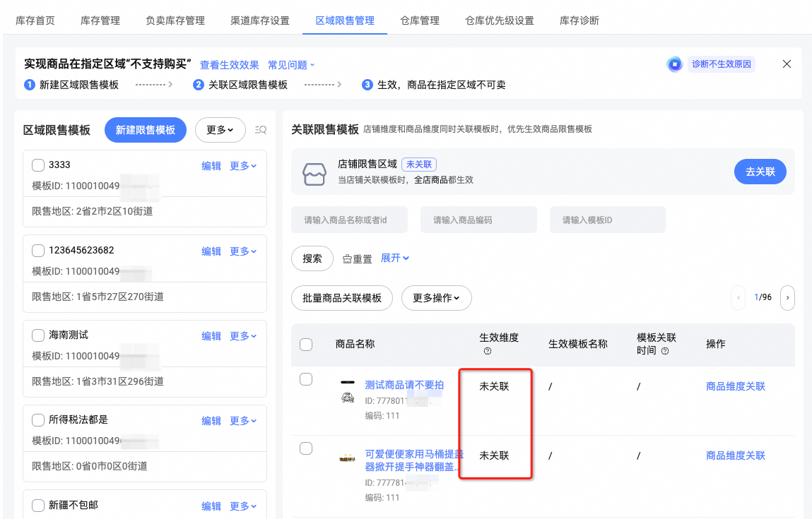812x519 pixels.
Task: Open the 查看生效效果 link
Action: [230, 65]
